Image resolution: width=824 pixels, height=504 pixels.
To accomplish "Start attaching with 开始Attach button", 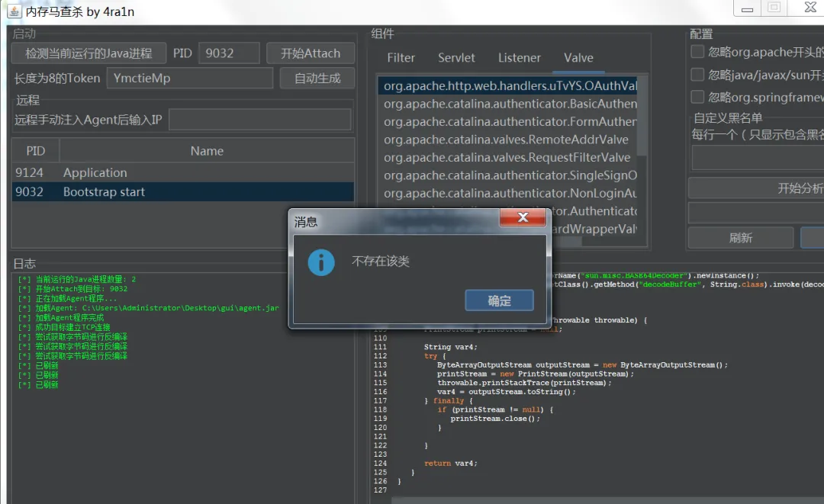I will coord(310,53).
